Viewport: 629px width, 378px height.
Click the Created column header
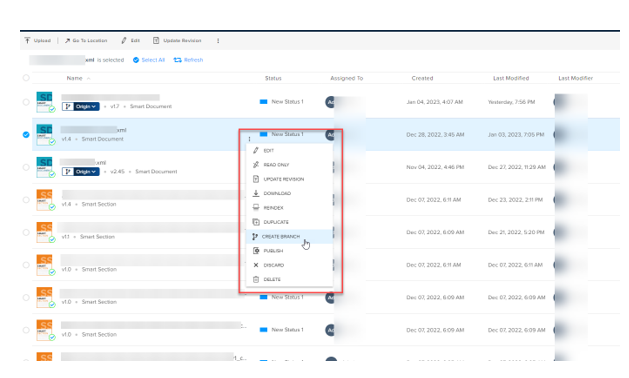422,78
